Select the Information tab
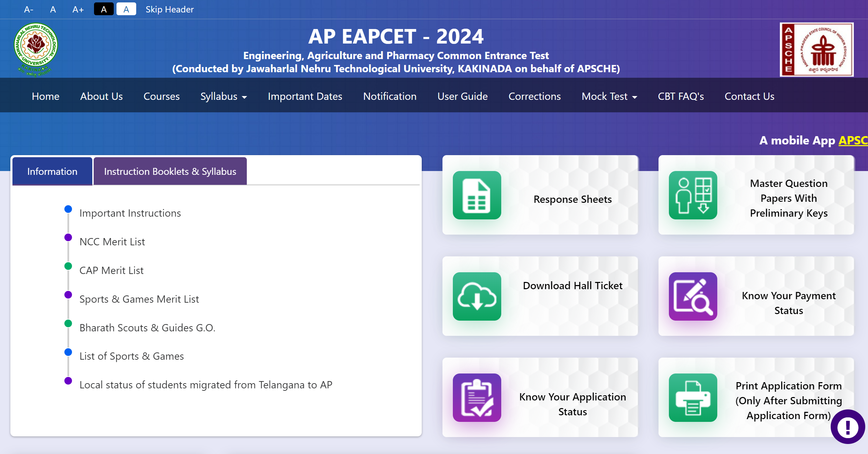 [52, 171]
